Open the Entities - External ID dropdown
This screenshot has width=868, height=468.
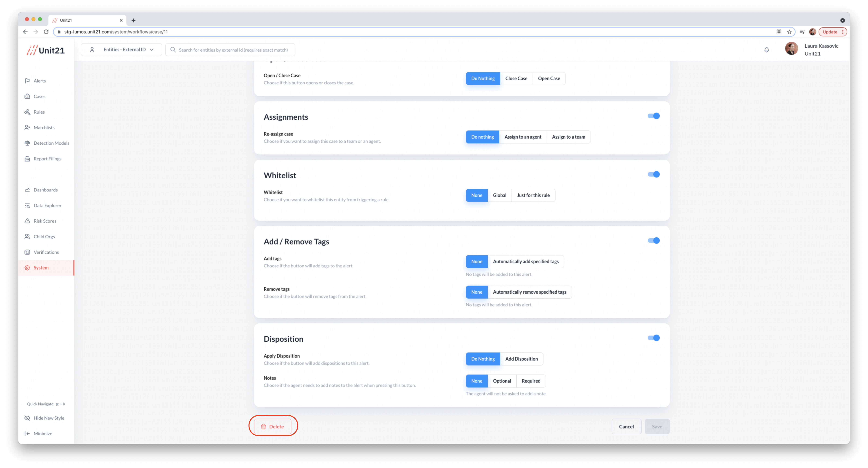point(121,50)
